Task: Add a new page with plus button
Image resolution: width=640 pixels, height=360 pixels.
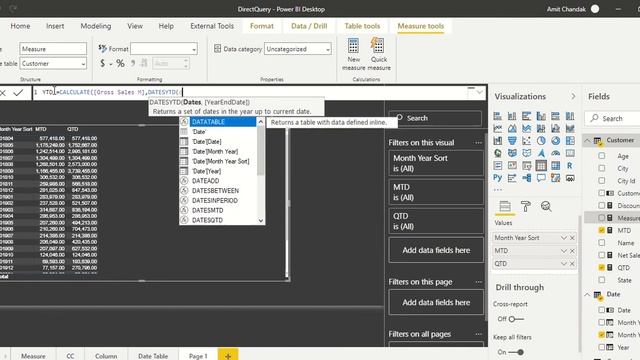Action: point(228,356)
